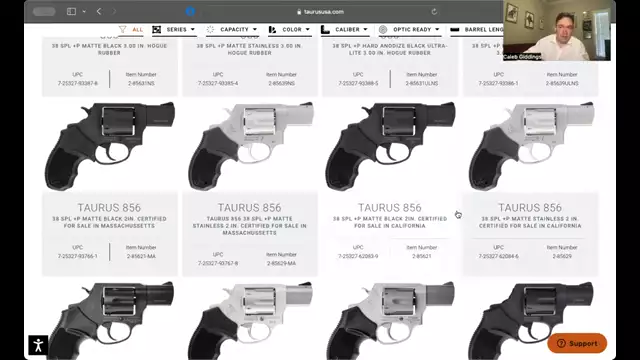Click item number 2-85629-MA

click(281, 263)
